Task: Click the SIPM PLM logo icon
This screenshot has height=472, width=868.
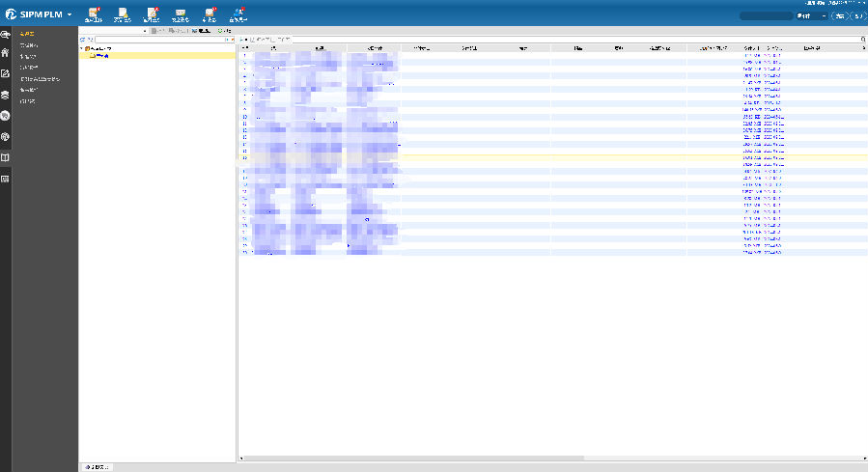Action: tap(10, 14)
